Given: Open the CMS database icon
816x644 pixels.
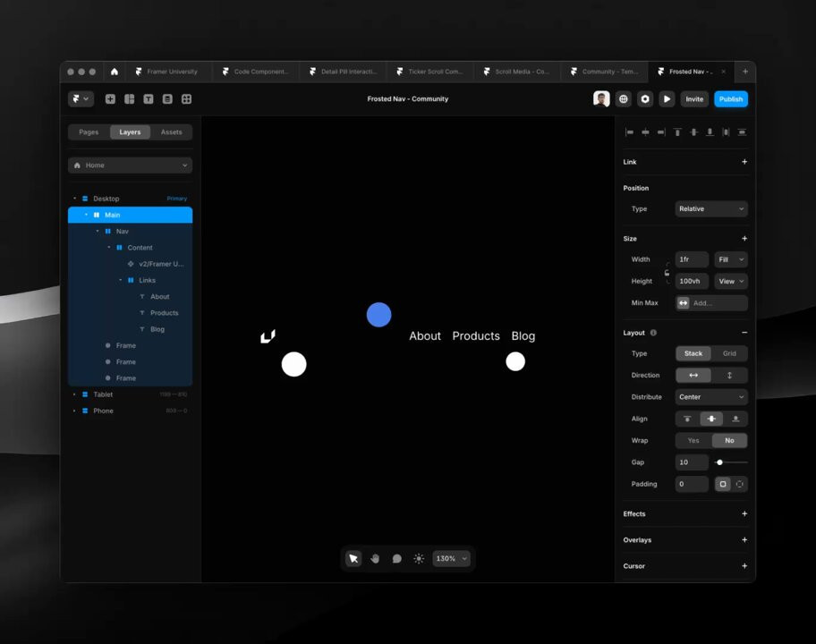Looking at the screenshot, I should pyautogui.click(x=167, y=99).
